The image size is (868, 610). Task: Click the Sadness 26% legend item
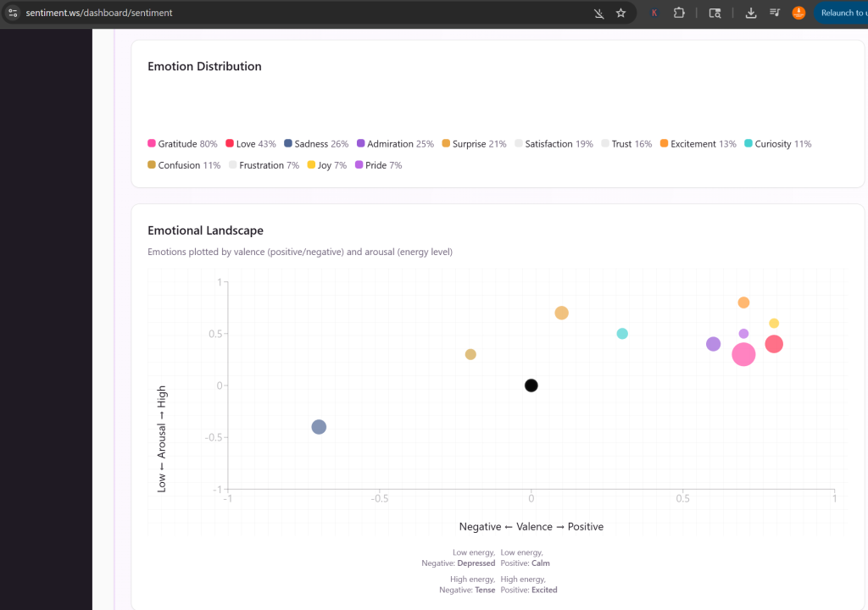(x=316, y=144)
